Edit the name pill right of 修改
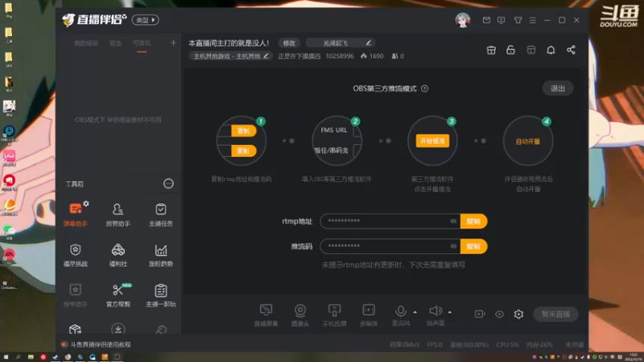The width and height of the screenshot is (644, 362). pos(341,43)
